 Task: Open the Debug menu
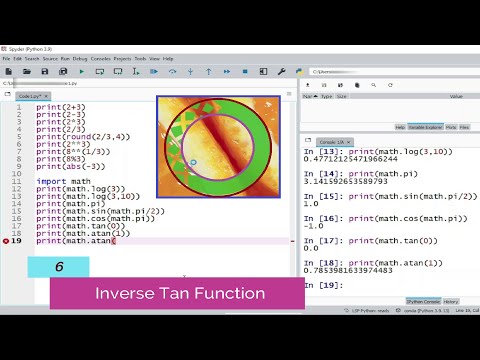pyautogui.click(x=80, y=59)
